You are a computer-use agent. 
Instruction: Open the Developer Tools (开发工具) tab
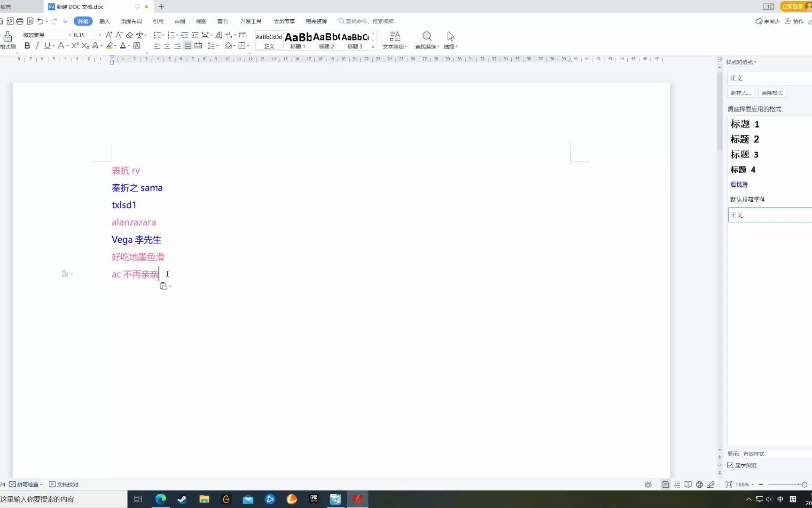(250, 21)
